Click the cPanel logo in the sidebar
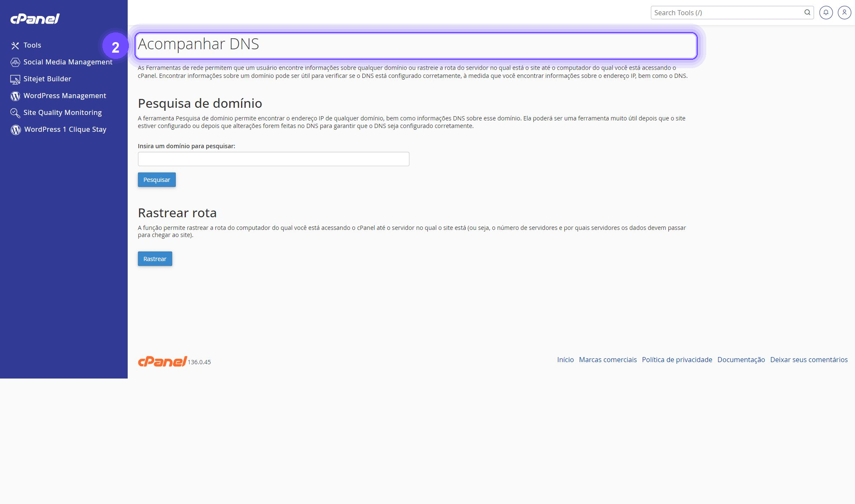The image size is (855, 504). click(35, 19)
